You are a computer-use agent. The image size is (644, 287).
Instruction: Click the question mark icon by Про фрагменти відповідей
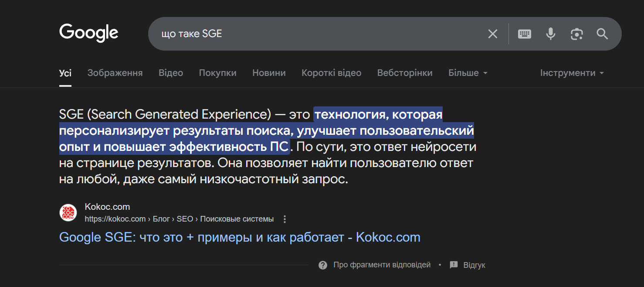pyautogui.click(x=323, y=265)
